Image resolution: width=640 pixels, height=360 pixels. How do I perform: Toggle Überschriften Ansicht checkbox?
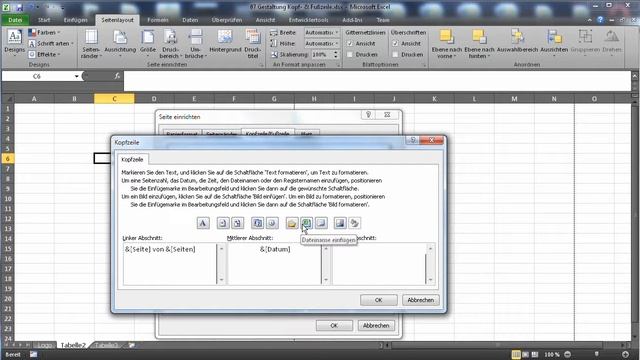pyautogui.click(x=395, y=43)
